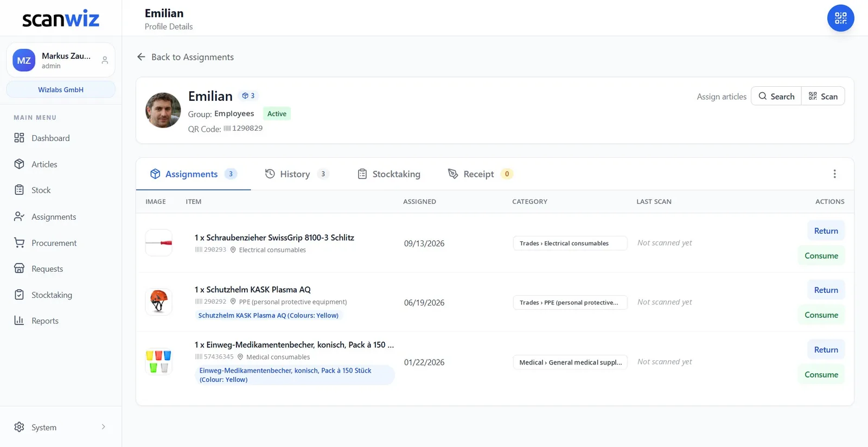Click the Assignments person-check icon in sidebar
The height and width of the screenshot is (447, 868).
(20, 216)
